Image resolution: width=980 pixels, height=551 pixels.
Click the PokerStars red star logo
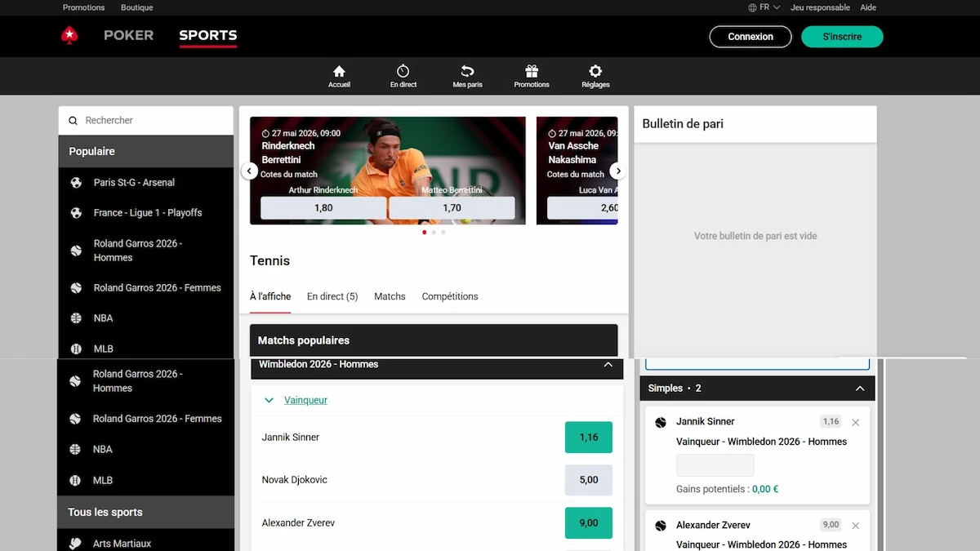point(69,35)
